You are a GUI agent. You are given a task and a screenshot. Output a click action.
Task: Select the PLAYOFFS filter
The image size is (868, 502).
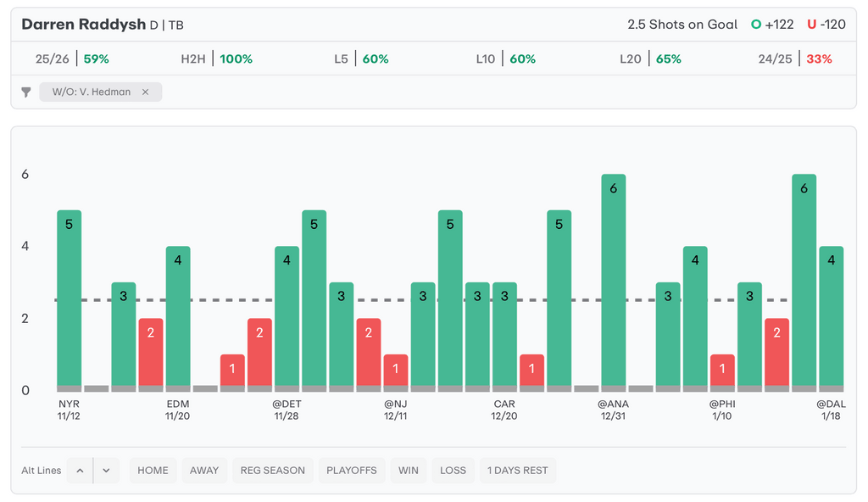tap(351, 471)
